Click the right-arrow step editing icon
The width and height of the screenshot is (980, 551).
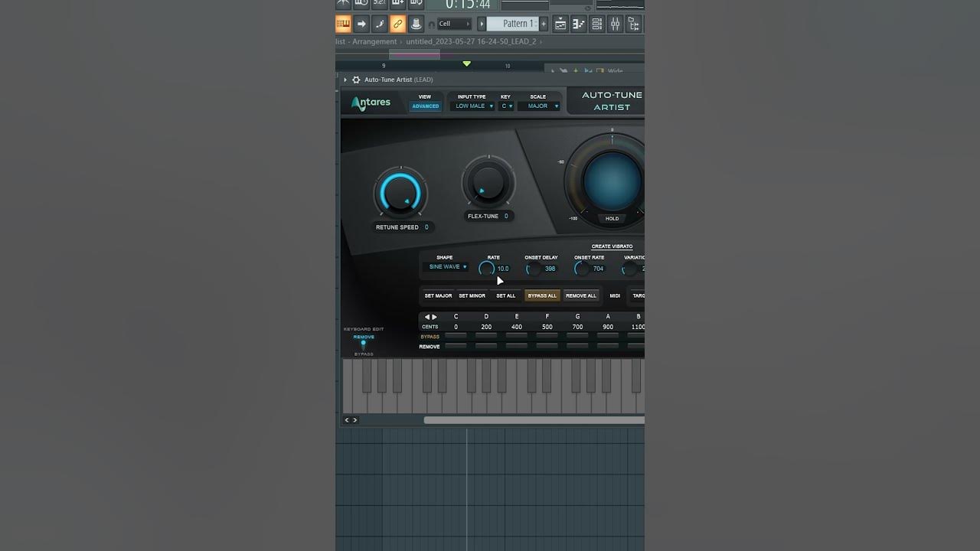(x=361, y=24)
